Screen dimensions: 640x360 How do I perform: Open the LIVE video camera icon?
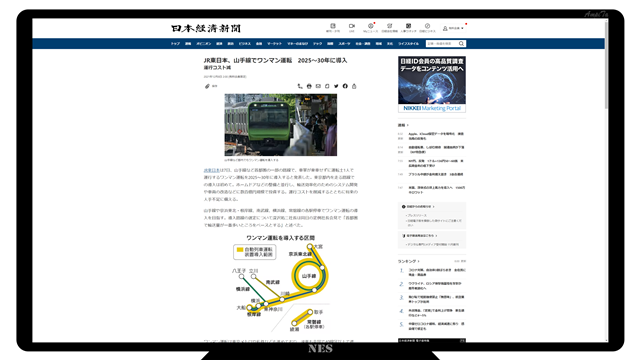351,26
